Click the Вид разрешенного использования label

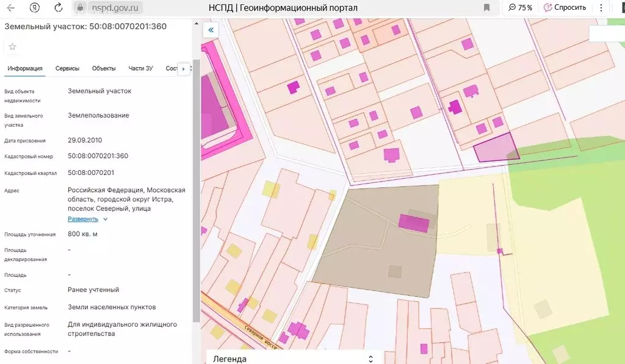(x=27, y=329)
